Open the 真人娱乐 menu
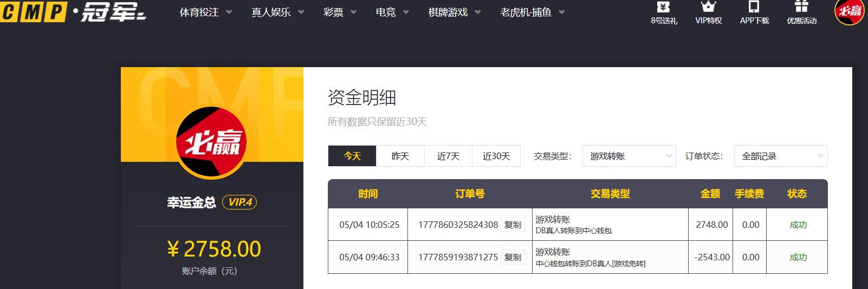 pos(271,12)
